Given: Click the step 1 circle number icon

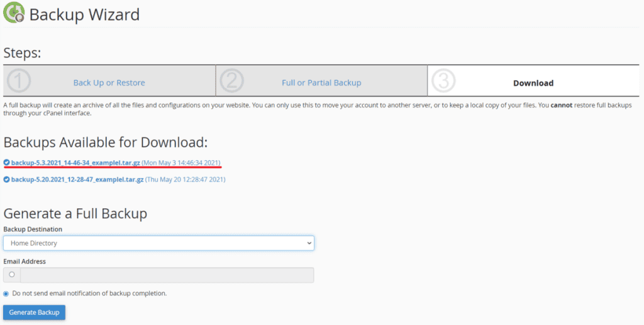Looking at the screenshot, I should (19, 81).
